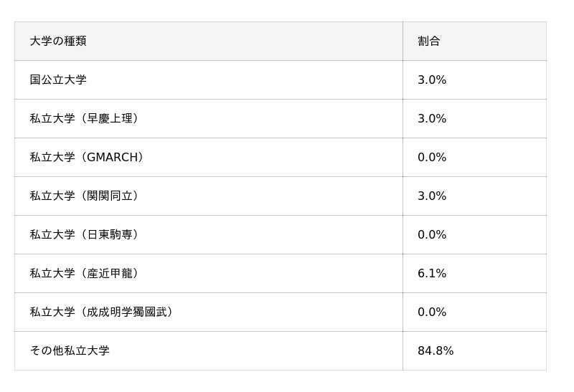Click the 3.0% value for 関関同立
This screenshot has height=392, width=574.
pyautogui.click(x=432, y=196)
